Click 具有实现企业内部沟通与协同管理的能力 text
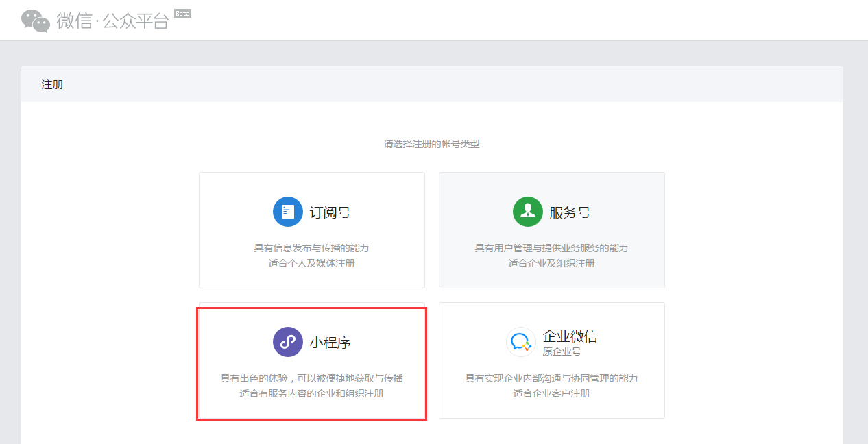The width and height of the screenshot is (868, 444). click(551, 378)
